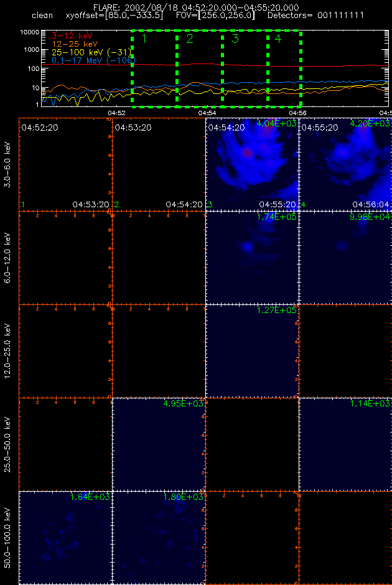Viewport: 392px width, 585px height.
Task: Click peak value 4.20E+03 label
Action: [x=370, y=123]
